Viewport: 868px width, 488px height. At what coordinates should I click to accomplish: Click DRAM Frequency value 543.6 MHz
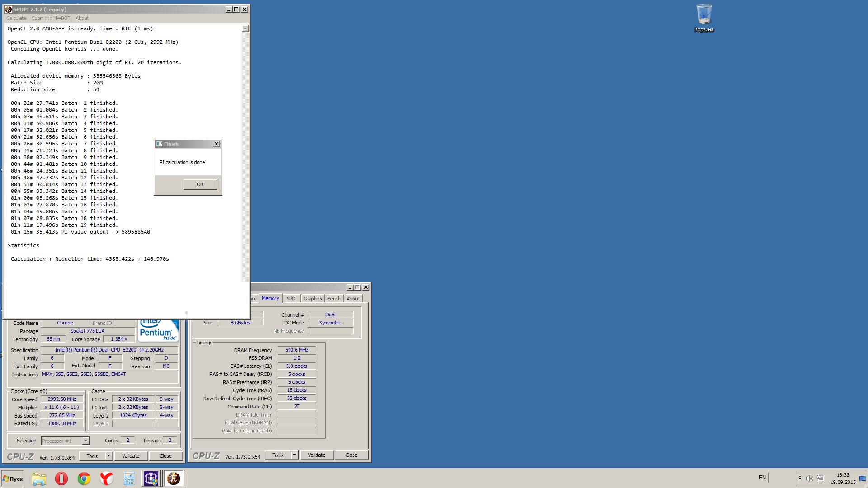click(x=297, y=350)
